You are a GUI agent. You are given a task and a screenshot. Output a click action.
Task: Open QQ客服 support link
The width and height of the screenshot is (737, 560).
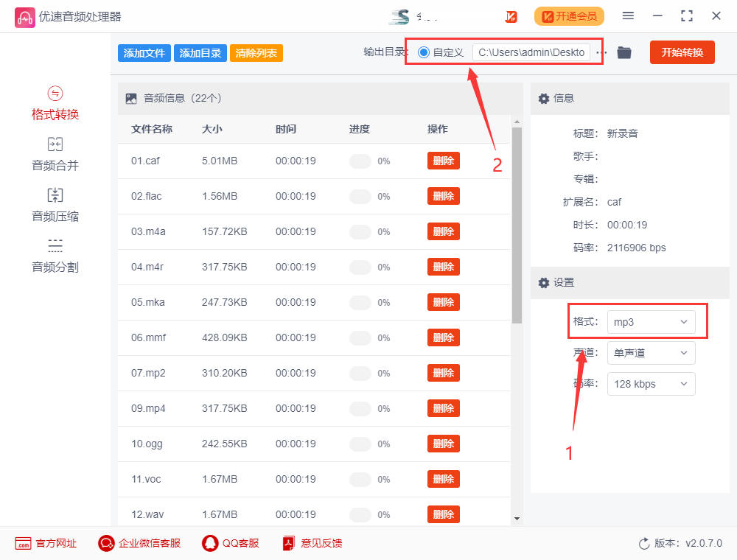click(230, 544)
